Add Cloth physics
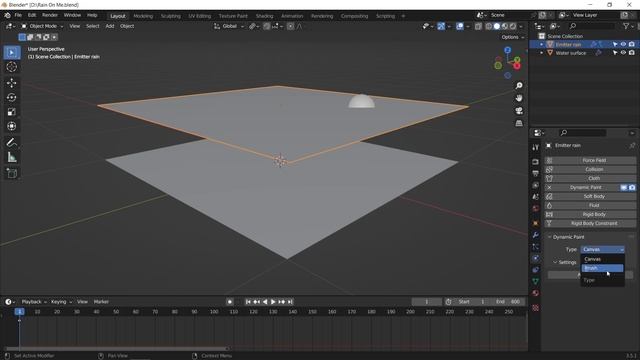The width and height of the screenshot is (640, 360). pos(590,178)
